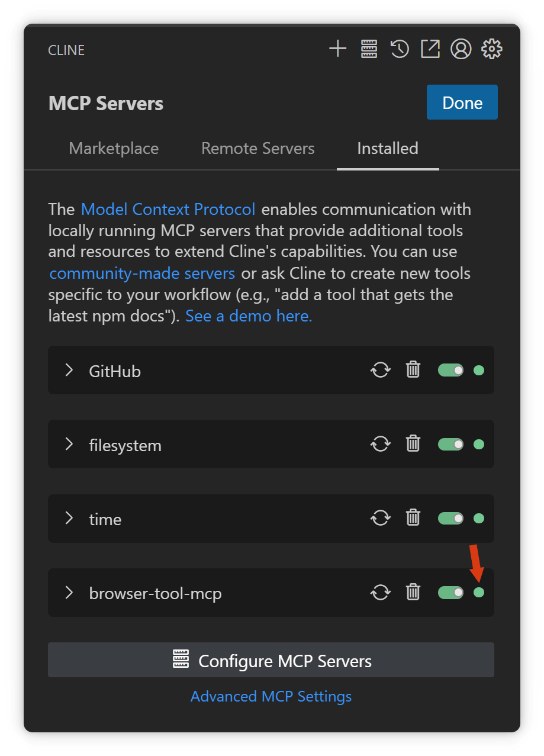Open the Settings gear icon
Viewport: 544px width, 756px height.
(492, 49)
